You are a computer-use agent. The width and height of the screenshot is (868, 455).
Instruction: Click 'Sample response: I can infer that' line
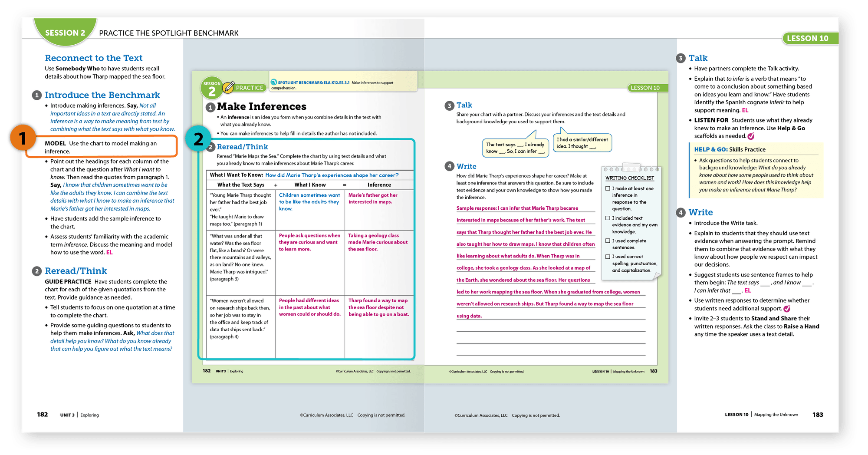click(x=517, y=208)
